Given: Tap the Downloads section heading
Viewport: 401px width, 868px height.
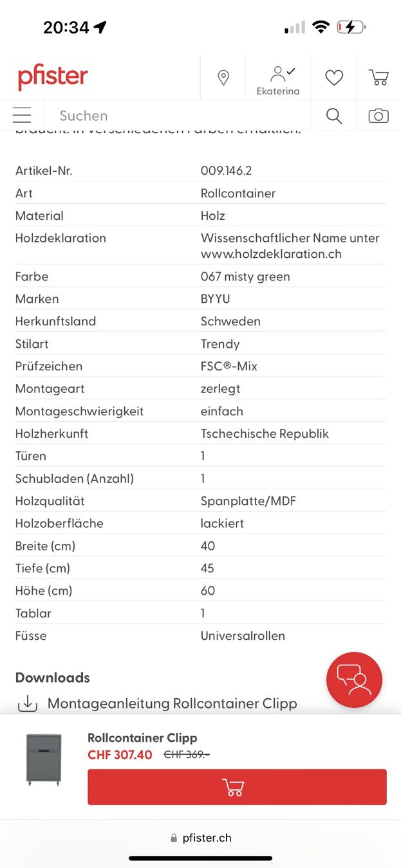Looking at the screenshot, I should [x=53, y=678].
